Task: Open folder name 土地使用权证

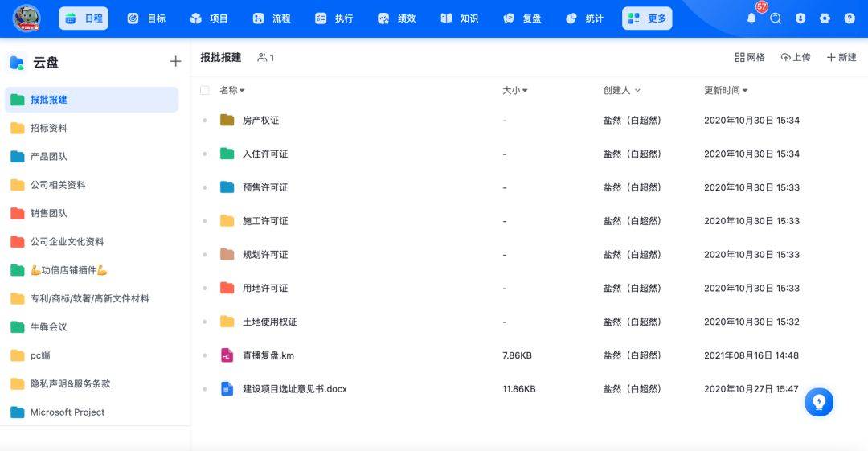Action: pos(269,322)
